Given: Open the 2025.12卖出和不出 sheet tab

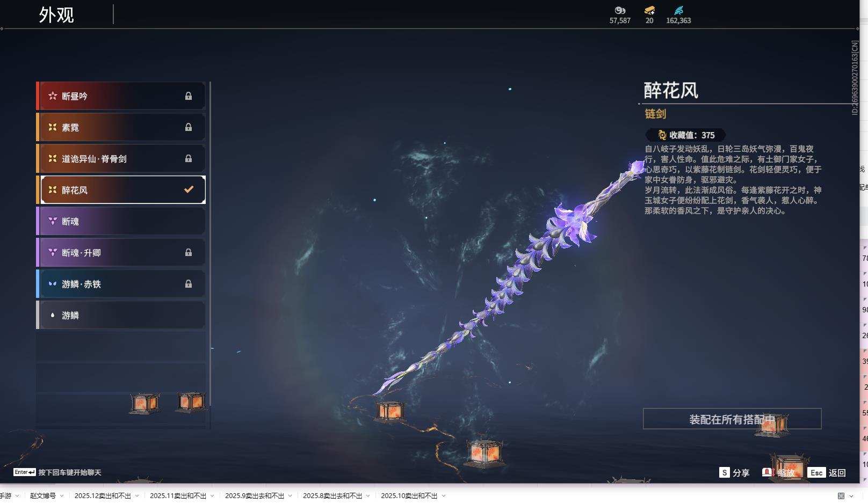Looking at the screenshot, I should click(x=103, y=496).
